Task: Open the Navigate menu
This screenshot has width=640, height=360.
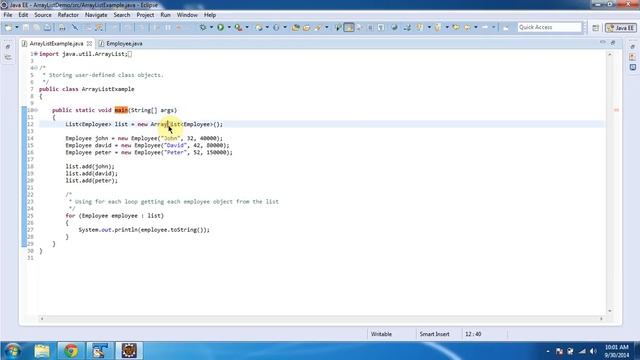Action: click(x=96, y=15)
